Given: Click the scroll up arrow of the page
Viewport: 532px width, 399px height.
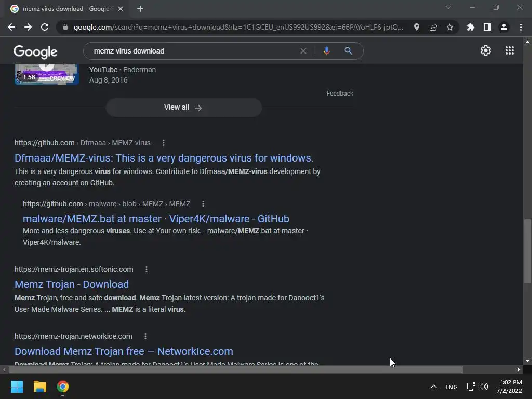Looking at the screenshot, I should click(527, 42).
